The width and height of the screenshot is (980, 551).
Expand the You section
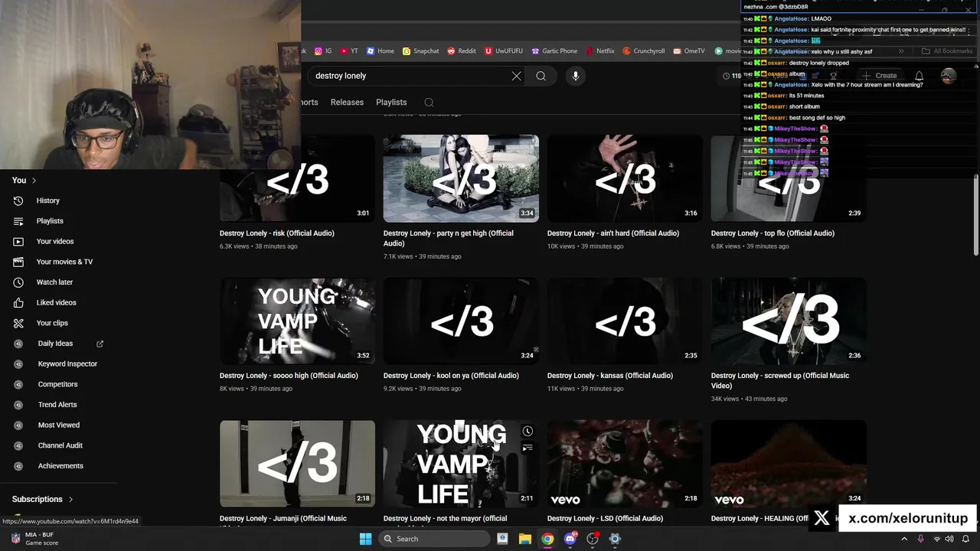point(24,180)
